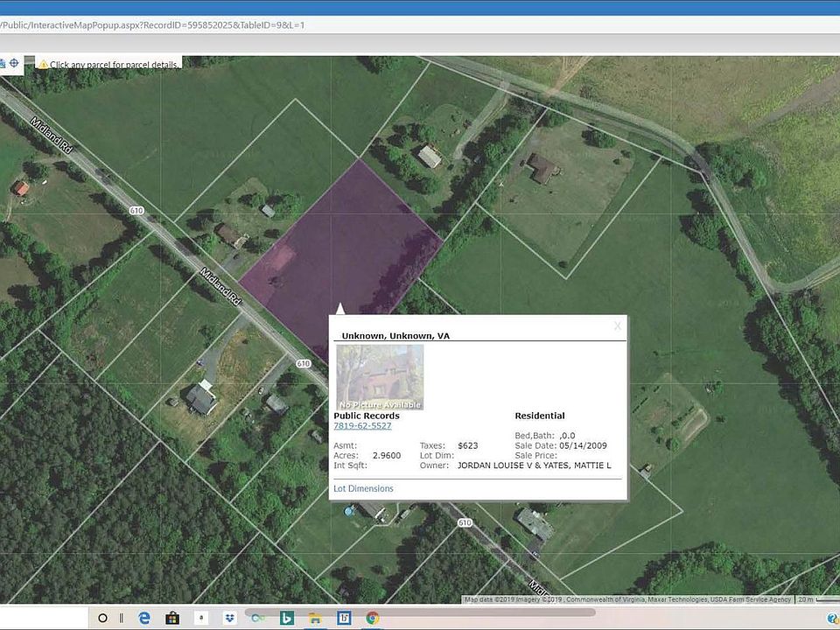
Task: Open the Amazon taskbar icon
Action: point(201,618)
